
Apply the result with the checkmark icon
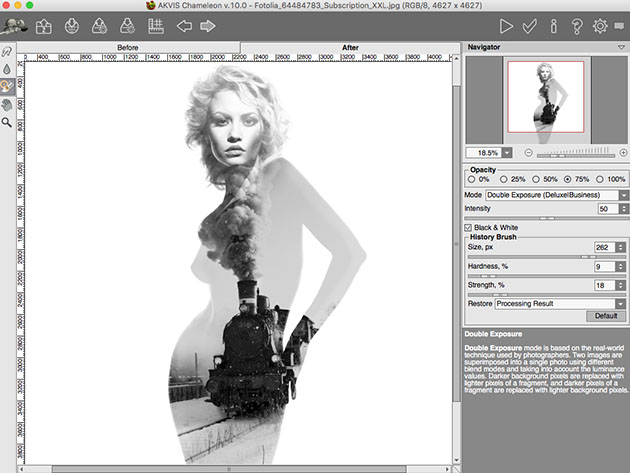click(x=531, y=26)
